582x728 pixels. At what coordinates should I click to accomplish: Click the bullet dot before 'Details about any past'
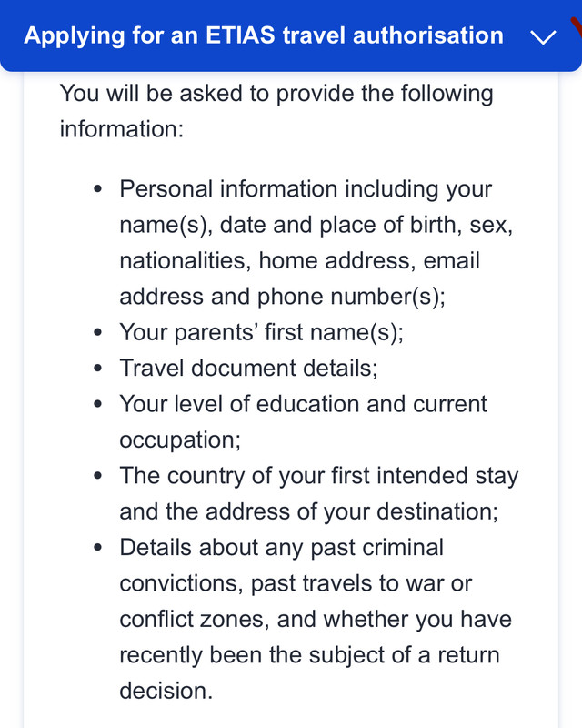[97, 548]
